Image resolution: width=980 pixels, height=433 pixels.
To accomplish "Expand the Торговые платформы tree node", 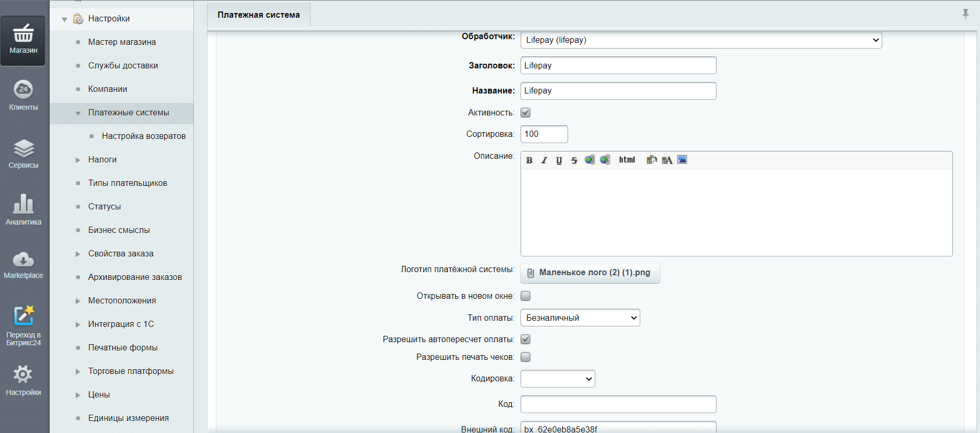I will click(78, 371).
